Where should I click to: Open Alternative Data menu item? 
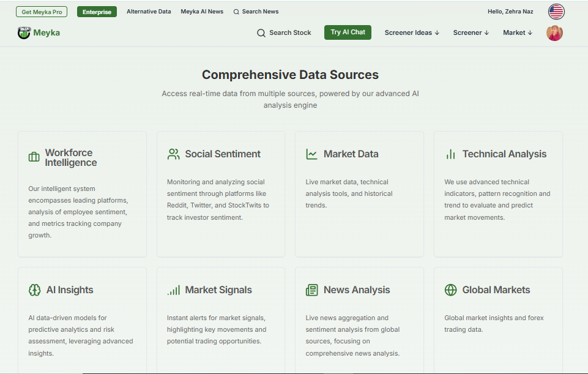coord(149,12)
